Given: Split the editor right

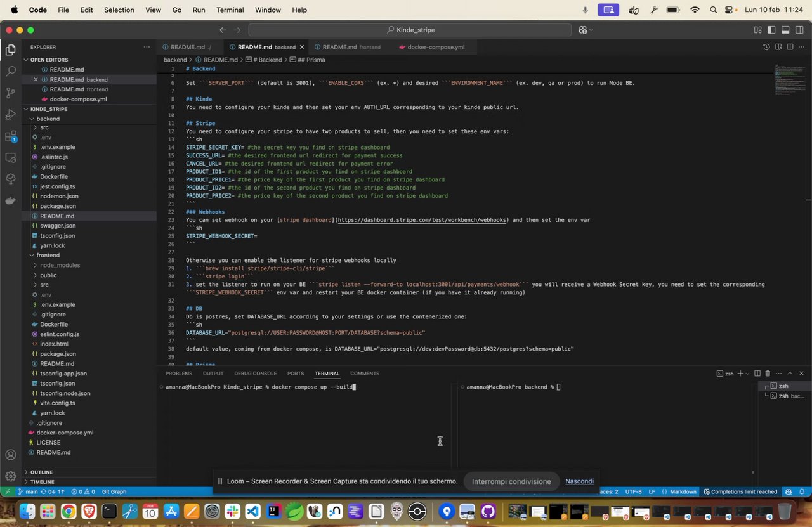Looking at the screenshot, I should (790, 47).
